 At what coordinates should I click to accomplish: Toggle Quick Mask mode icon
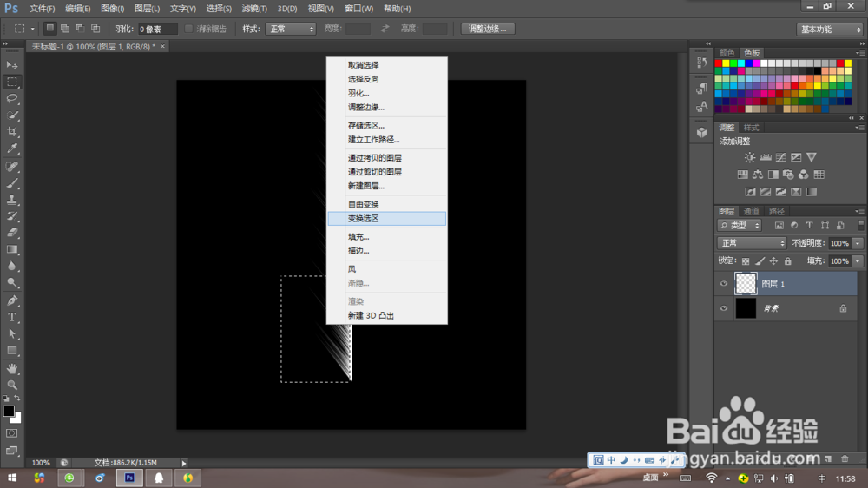coord(11,433)
